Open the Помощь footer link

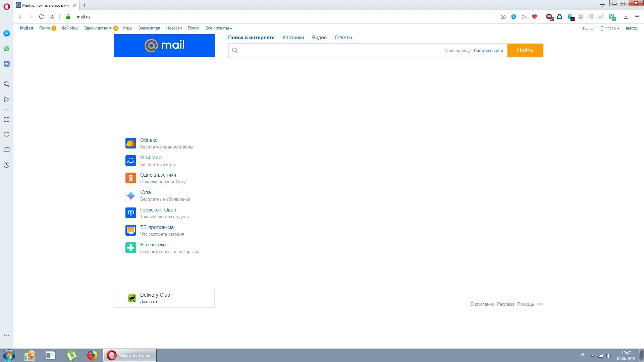pyautogui.click(x=525, y=304)
